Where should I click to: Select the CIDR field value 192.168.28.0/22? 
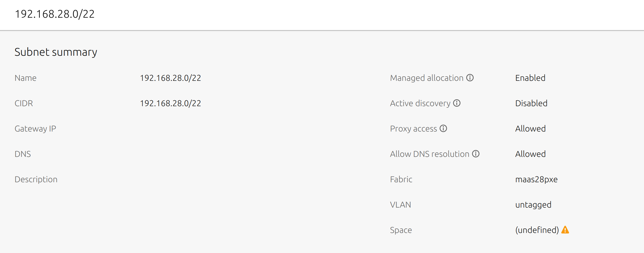coord(170,103)
